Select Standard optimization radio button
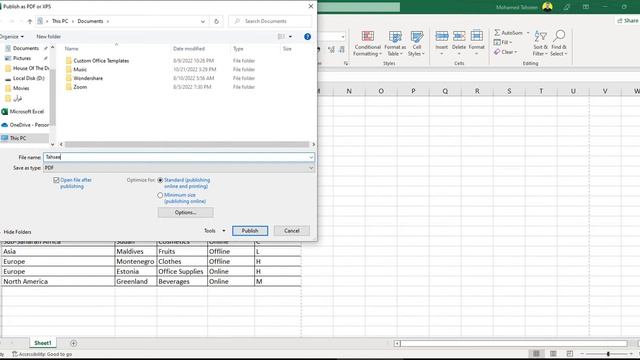 pyautogui.click(x=160, y=180)
